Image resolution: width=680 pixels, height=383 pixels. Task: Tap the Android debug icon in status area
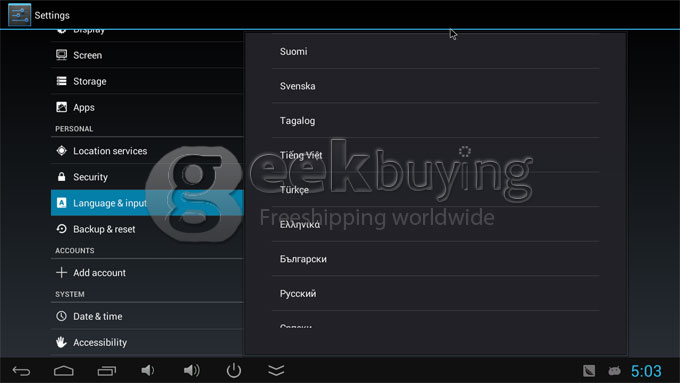pos(614,371)
